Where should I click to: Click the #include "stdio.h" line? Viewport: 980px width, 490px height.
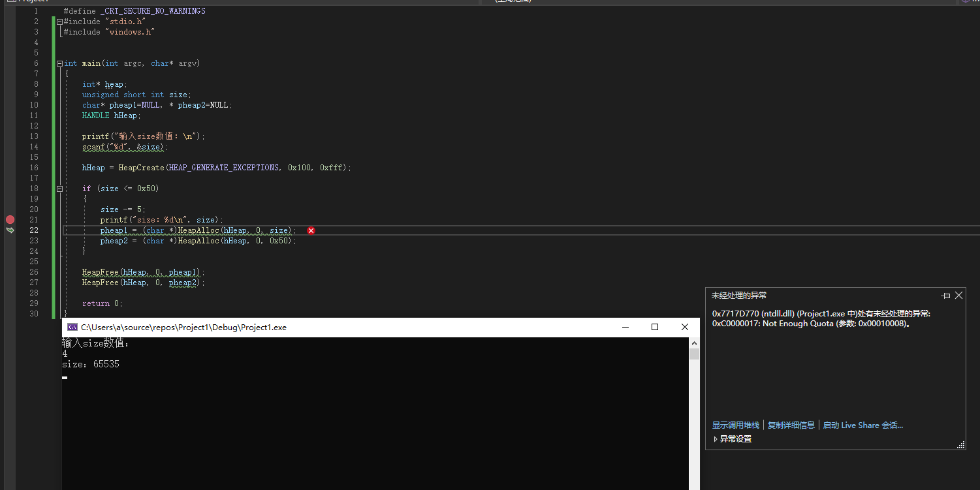tap(104, 22)
